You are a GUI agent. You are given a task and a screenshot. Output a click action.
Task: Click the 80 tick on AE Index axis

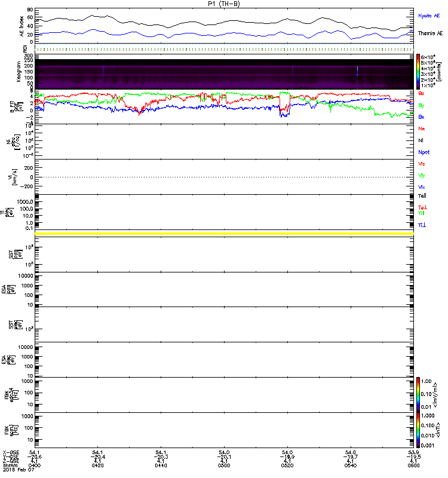[x=30, y=10]
